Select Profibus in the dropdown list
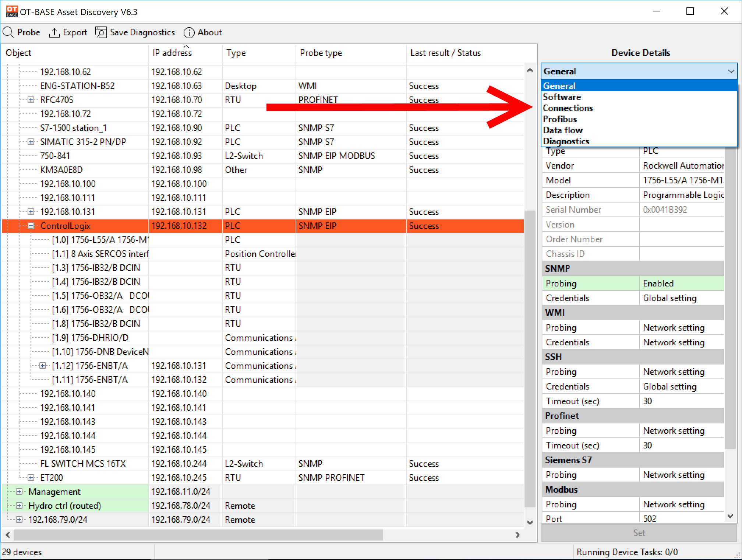 point(639,119)
